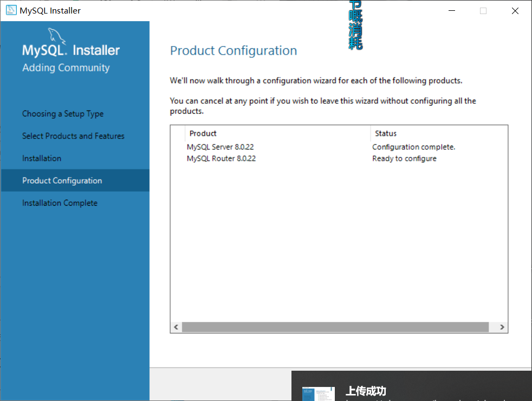Viewport: 532px width, 401px height.
Task: Click the left arrow of horizontal scrollbar
Action: click(176, 327)
